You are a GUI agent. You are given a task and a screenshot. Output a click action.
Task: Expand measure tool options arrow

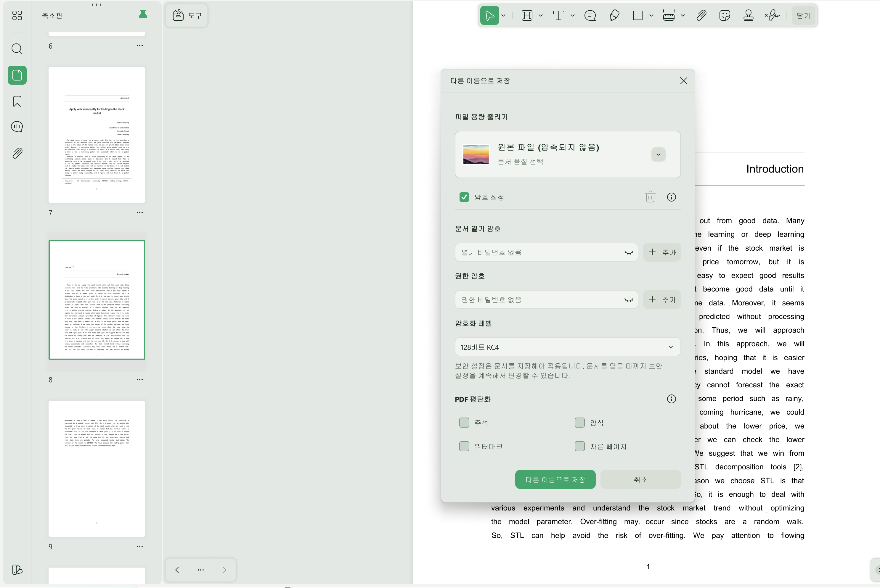[683, 15]
